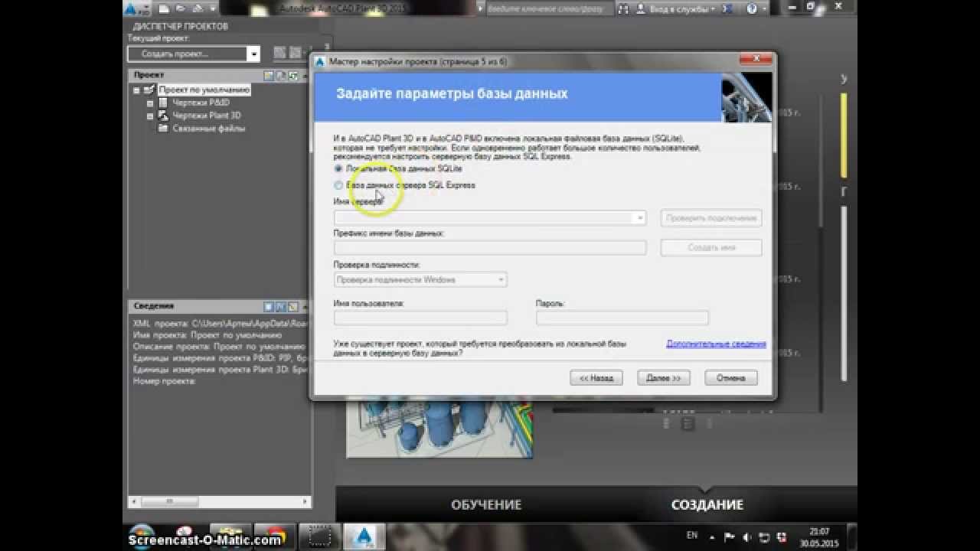Click the 'Имя проекта' line in Сведения panel
The image size is (980, 551).
click(207, 335)
